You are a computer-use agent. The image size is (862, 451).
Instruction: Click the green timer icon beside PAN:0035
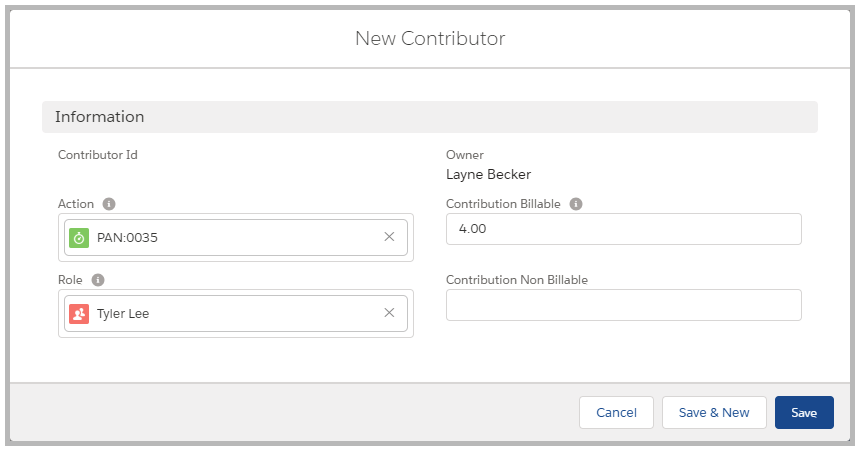click(x=79, y=238)
